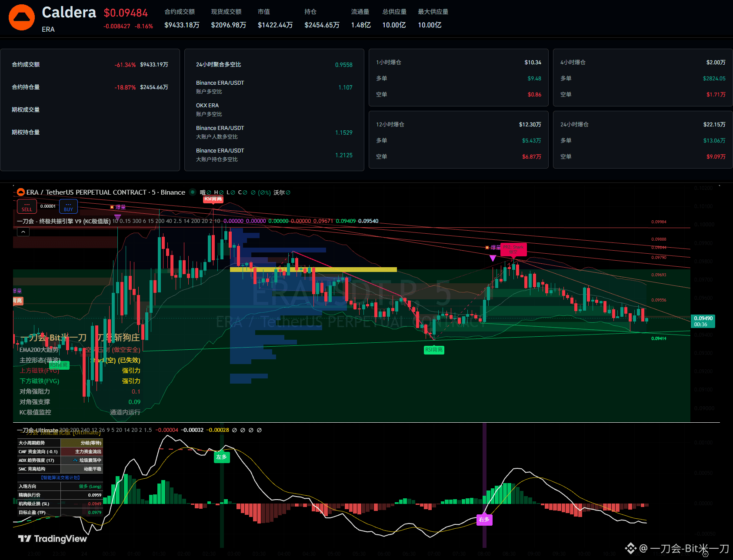Viewport: 733px width, 560px height.
Task: Click the 精确执行价 value 0.0959
Action: pyautogui.click(x=95, y=495)
